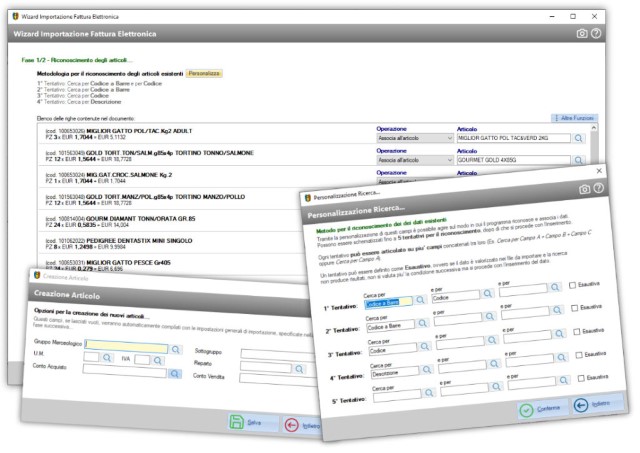Click magnifier next to 1° Tentativo Codice a Barre
This screenshot has width=640, height=453.
420,300
